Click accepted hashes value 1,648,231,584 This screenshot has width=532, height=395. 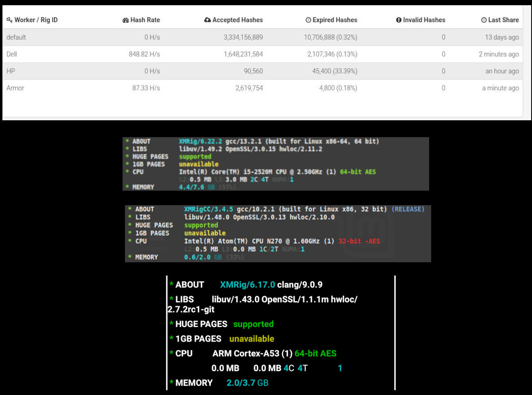tap(243, 54)
